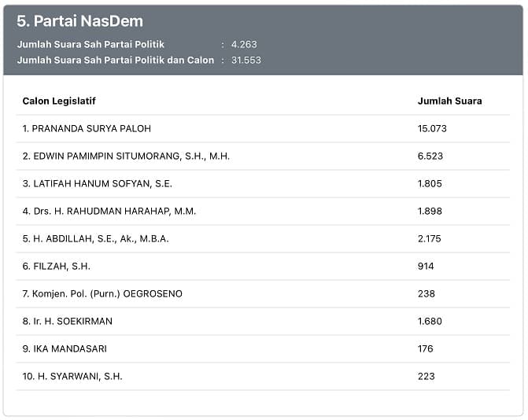This screenshot has width=528, height=420.
Task: Click total party and candidate votes 31.553
Action: (246, 60)
